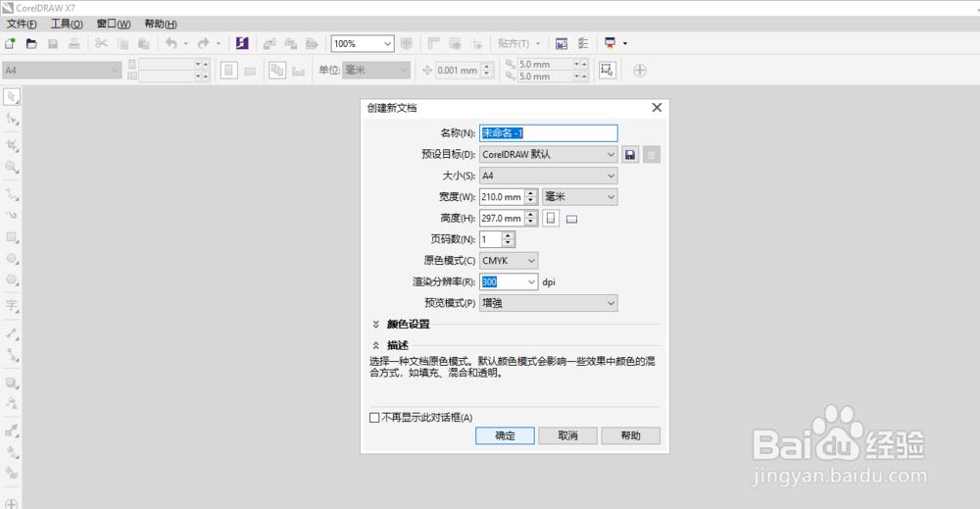Click the Print icon in toolbar

pyautogui.click(x=73, y=44)
